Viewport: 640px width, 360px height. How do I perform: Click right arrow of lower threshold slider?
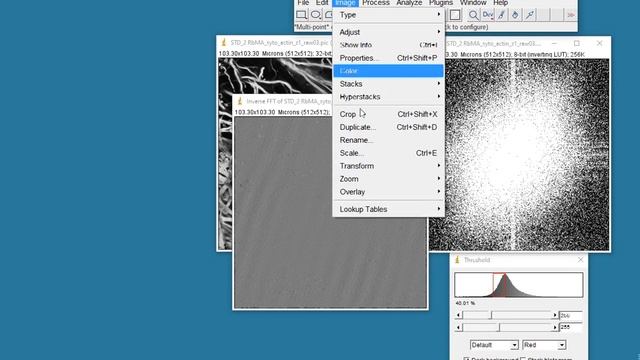point(555,327)
